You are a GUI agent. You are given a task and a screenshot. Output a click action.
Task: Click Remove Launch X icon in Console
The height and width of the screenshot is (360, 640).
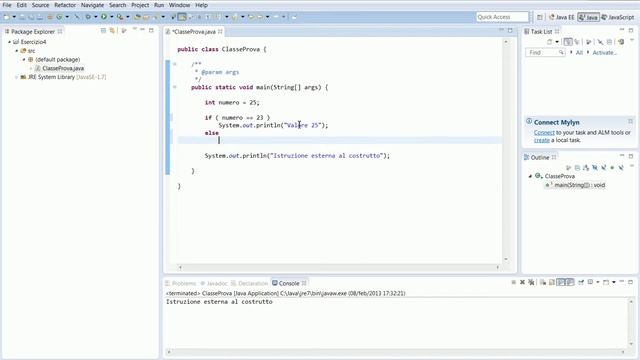click(522, 282)
